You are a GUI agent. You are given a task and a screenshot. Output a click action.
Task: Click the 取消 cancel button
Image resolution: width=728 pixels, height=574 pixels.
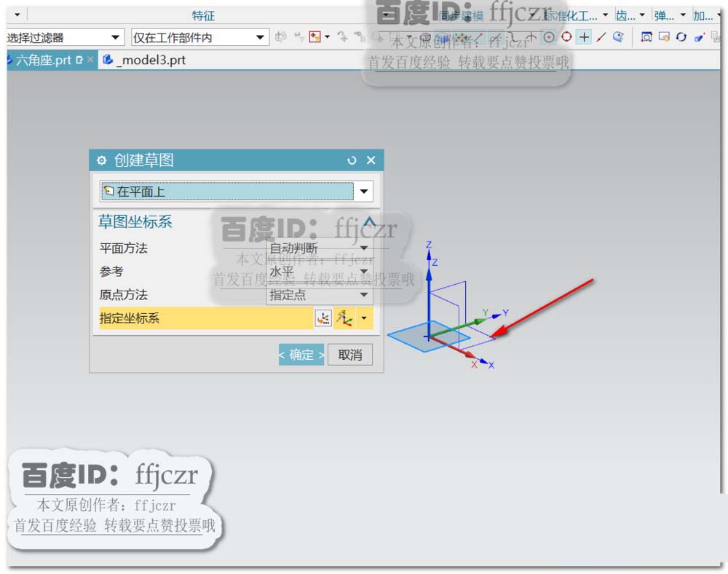pos(350,355)
